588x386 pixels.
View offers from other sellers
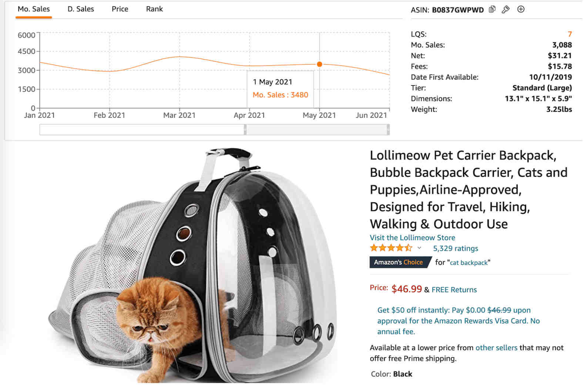[496, 348]
